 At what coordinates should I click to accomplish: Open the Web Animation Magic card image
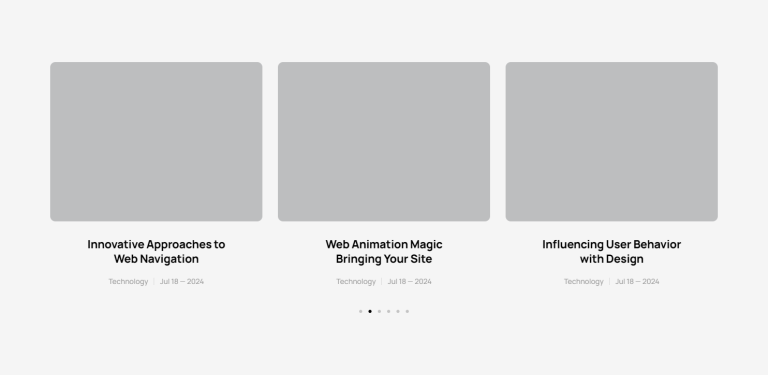coord(384,141)
